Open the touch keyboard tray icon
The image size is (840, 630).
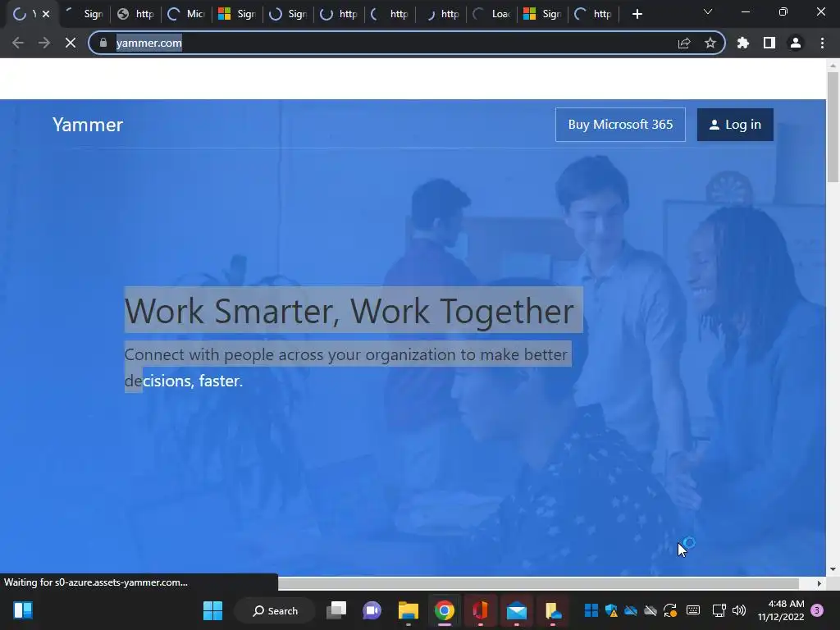tap(692, 610)
